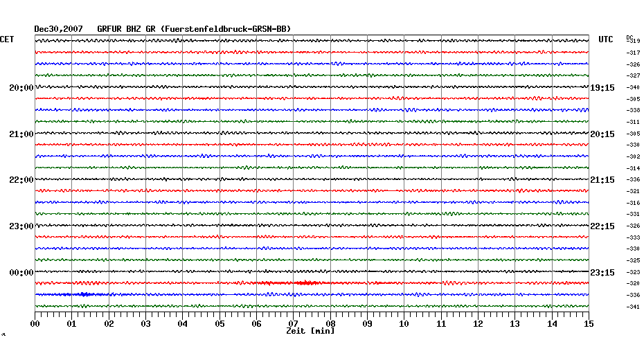This screenshot has height=342, width=644.
Task: Click the date label Dec30,2007
Action: (58, 29)
